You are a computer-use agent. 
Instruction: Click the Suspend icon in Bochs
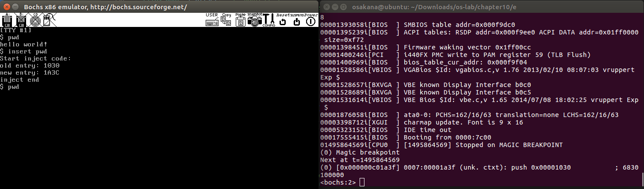point(297,20)
